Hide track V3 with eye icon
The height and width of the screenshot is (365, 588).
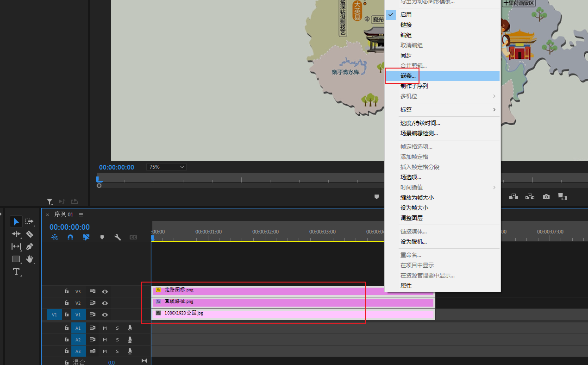click(105, 291)
